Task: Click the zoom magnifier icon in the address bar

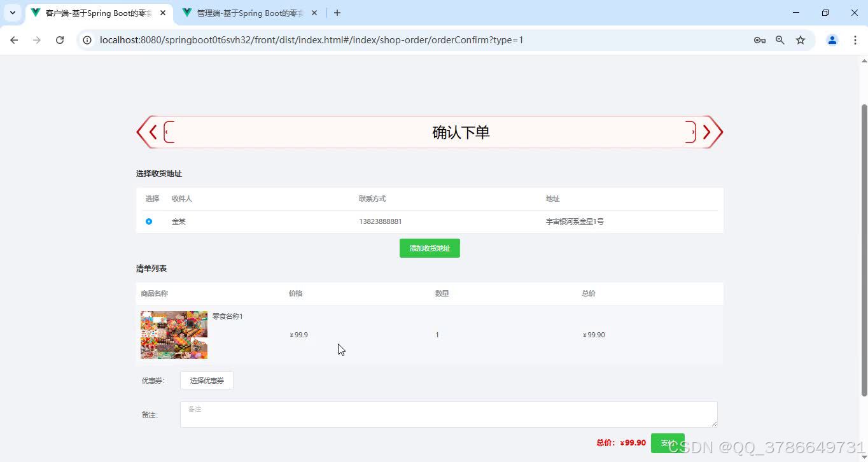Action: [x=780, y=40]
